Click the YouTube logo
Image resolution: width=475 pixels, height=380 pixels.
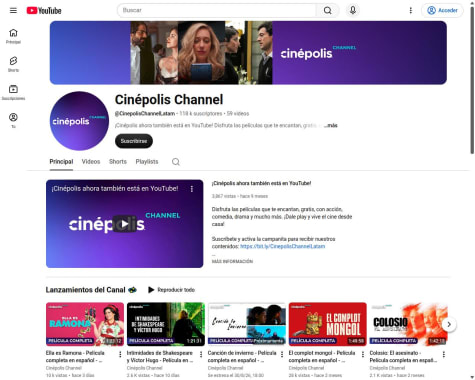(44, 11)
